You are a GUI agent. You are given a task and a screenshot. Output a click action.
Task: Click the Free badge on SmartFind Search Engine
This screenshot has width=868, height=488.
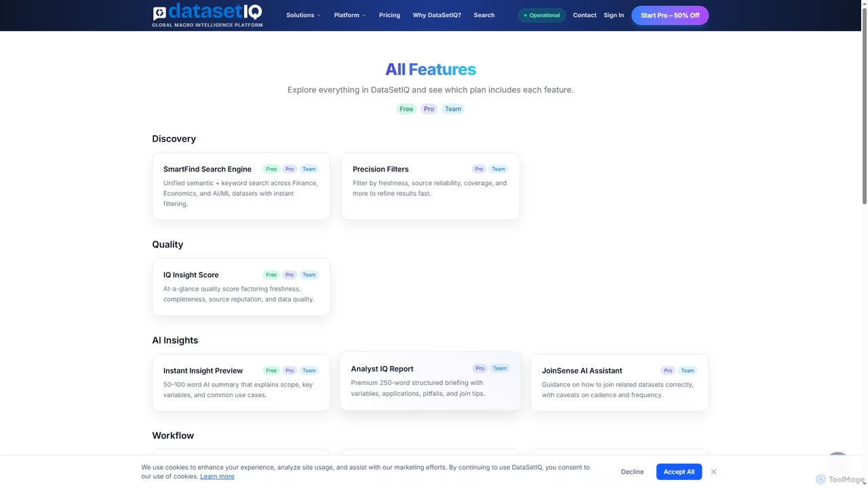click(271, 169)
